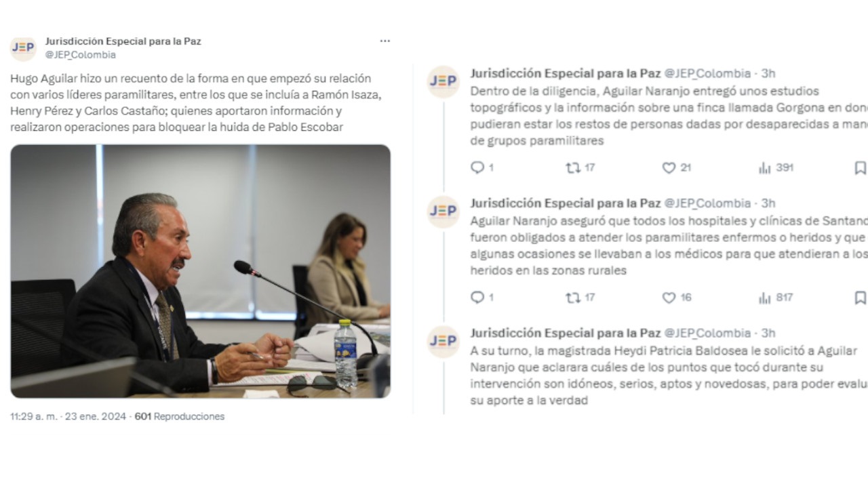This screenshot has width=868, height=488.
Task: Like the tweet with 21 likes
Action: coord(669,167)
